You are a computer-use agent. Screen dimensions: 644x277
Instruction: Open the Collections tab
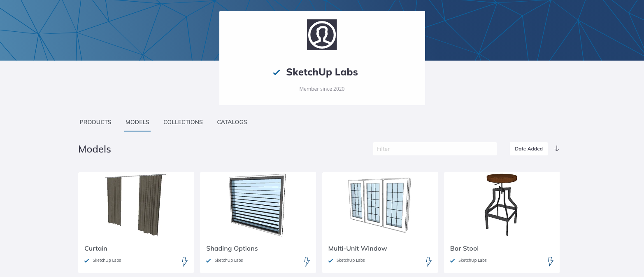coord(183,122)
